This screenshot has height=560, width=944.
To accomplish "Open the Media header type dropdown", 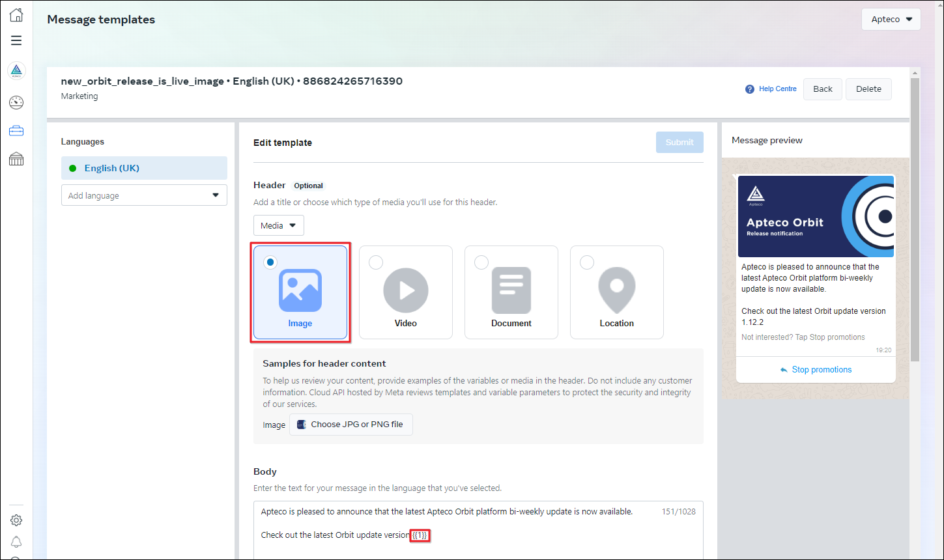I will [x=278, y=225].
